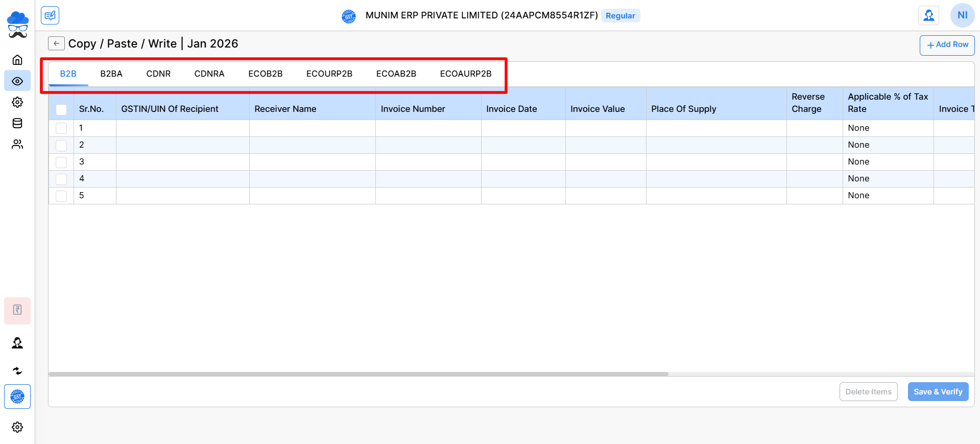The width and height of the screenshot is (980, 444).
Task: Toggle the select-all checkbox in table header
Action: (x=61, y=109)
